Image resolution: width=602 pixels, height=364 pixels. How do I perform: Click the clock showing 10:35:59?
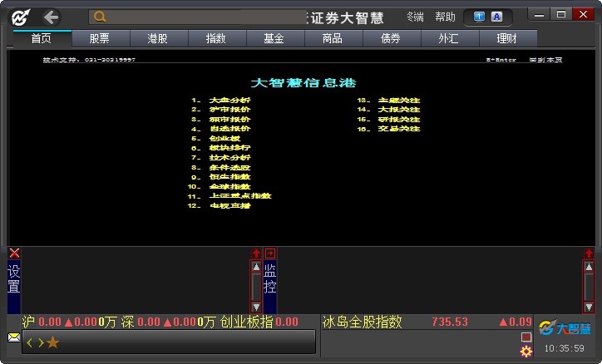(x=564, y=348)
